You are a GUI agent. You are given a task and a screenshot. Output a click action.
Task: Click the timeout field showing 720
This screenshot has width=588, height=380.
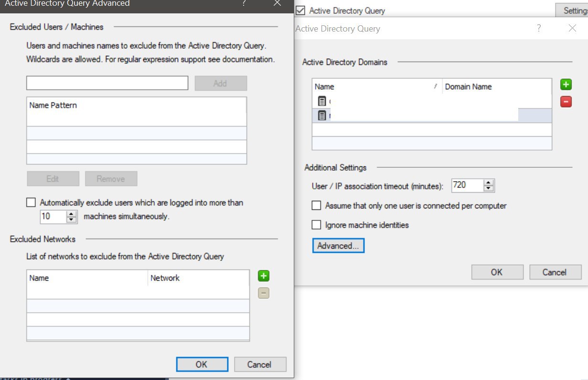(467, 185)
